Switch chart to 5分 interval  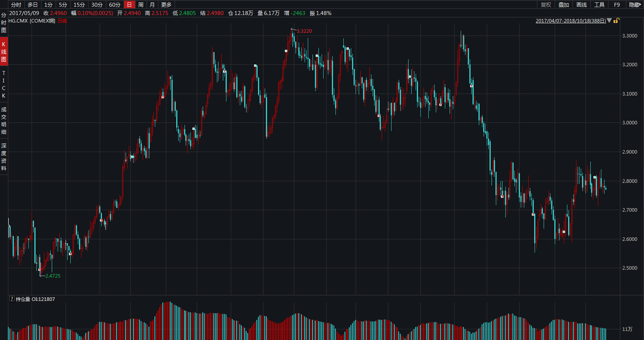tap(63, 5)
